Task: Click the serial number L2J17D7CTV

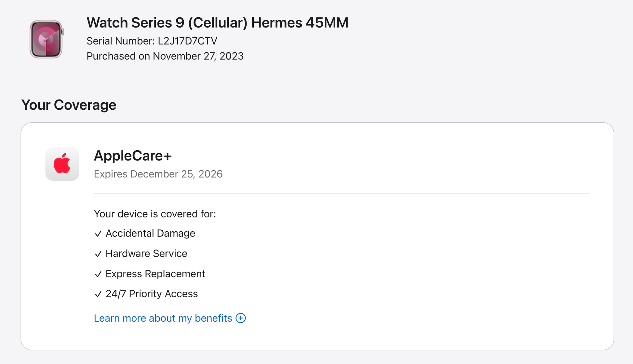Action: tap(187, 41)
